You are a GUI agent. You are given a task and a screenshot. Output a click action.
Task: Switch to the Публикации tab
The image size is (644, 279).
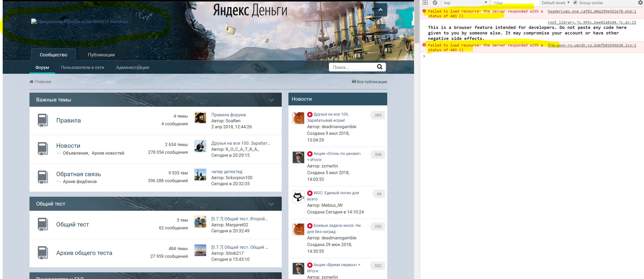coord(101,55)
